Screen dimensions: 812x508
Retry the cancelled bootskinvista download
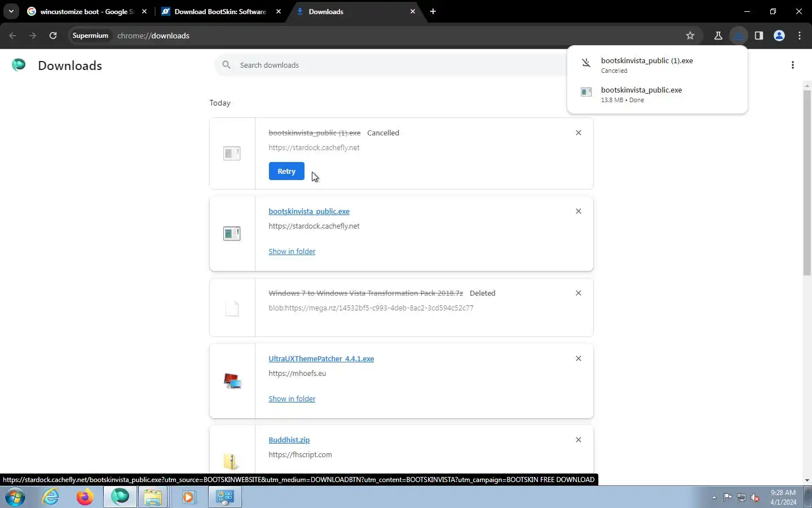coord(286,171)
